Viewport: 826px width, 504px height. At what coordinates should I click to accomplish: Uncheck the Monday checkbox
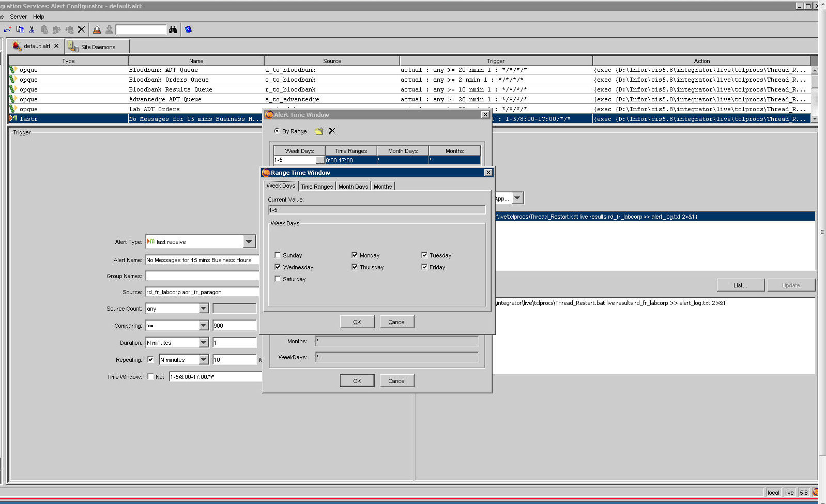coord(355,255)
